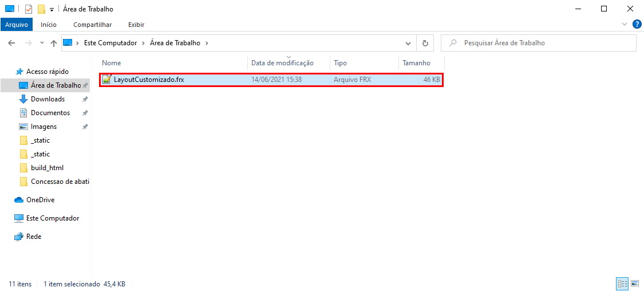Screen dimensions: 644x291
Task: Click the Properties quick access toolbar icon
Action: [x=29, y=9]
